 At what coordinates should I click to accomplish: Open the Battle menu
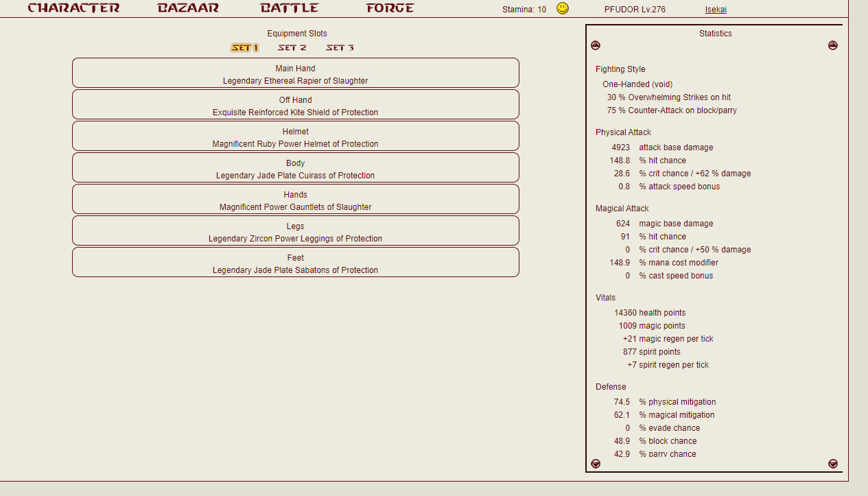290,8
